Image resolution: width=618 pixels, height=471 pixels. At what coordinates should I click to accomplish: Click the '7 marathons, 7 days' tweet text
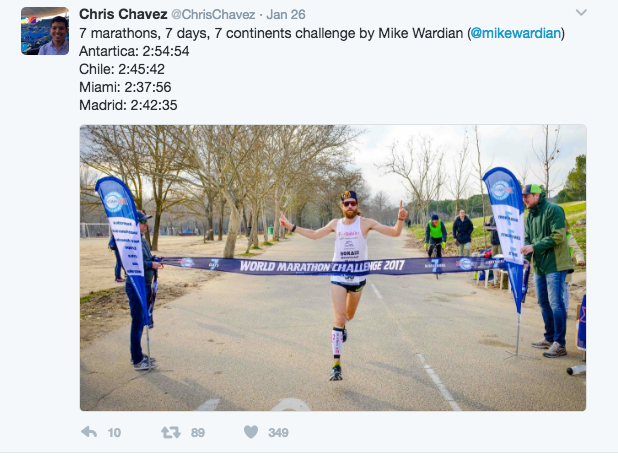(322, 33)
